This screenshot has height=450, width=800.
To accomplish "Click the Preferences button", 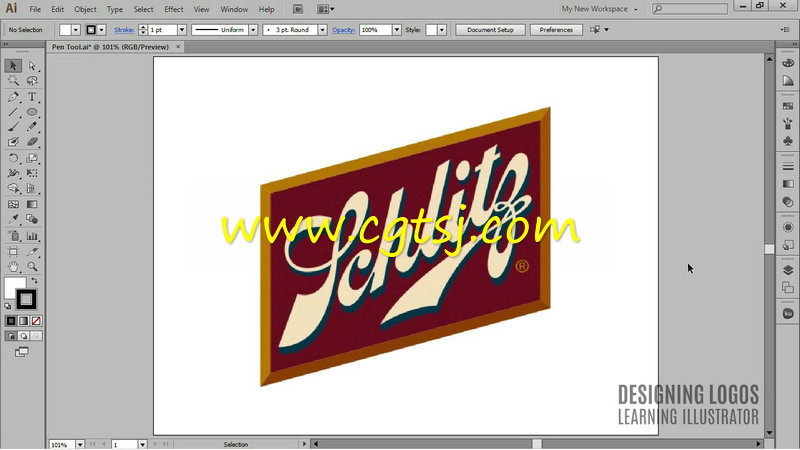I will pyautogui.click(x=556, y=30).
